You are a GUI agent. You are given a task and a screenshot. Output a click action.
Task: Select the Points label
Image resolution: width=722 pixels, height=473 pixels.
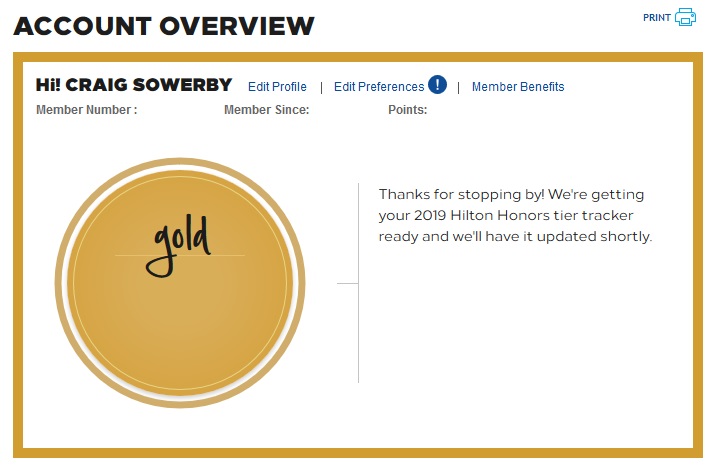pos(407,110)
